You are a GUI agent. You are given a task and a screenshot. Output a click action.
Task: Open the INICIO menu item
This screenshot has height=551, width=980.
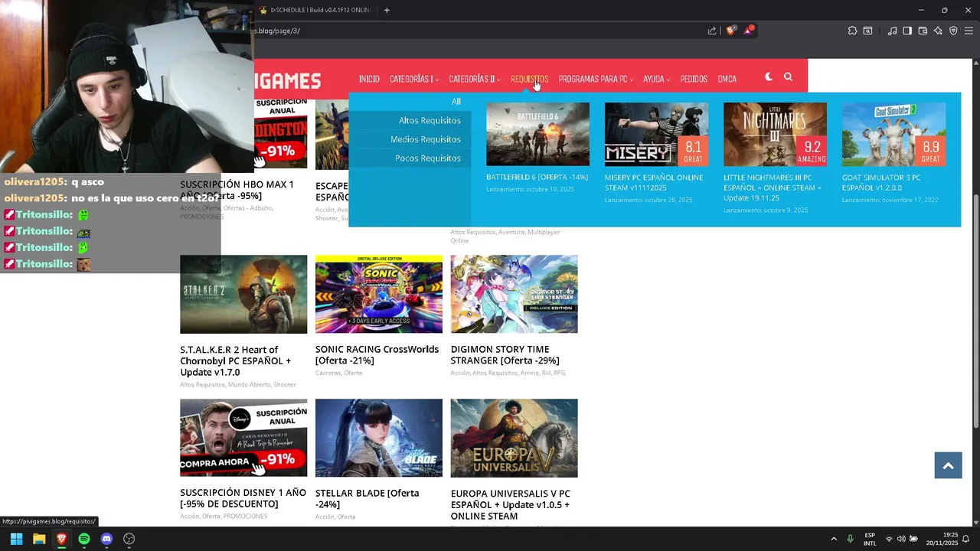coord(369,79)
